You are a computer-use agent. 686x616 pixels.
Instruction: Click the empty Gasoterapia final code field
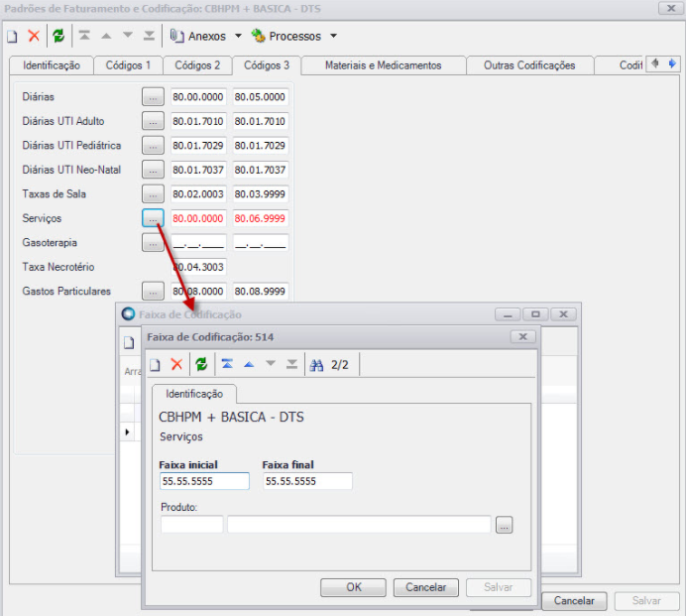click(x=261, y=243)
